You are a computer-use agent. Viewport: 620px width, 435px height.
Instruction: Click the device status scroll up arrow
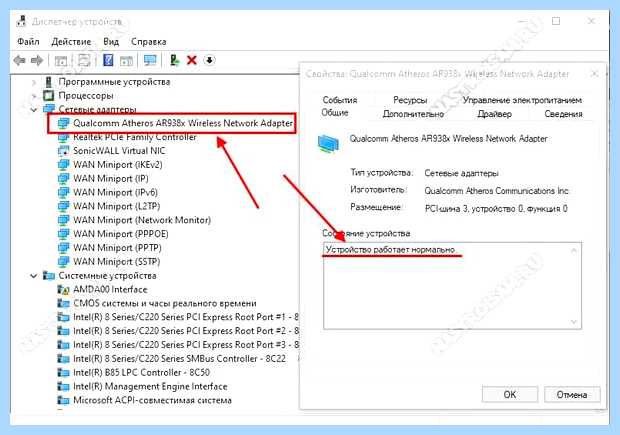click(574, 251)
